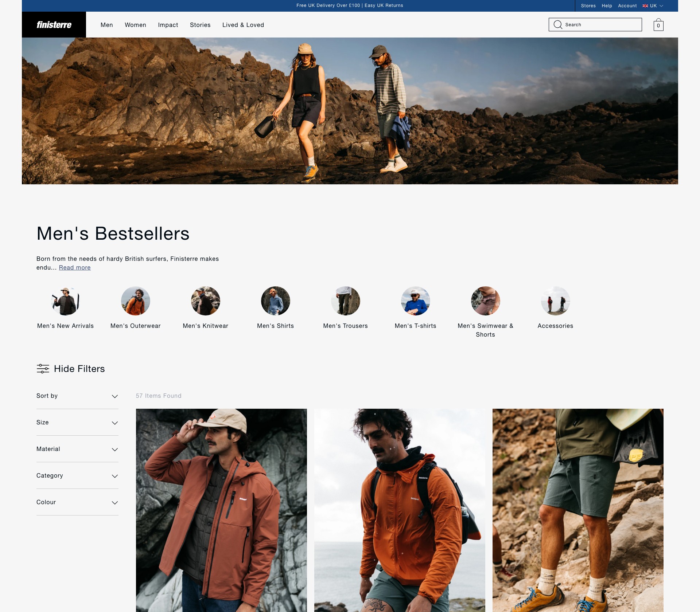This screenshot has width=700, height=612.
Task: Click the search magnifier icon
Action: coord(558,24)
